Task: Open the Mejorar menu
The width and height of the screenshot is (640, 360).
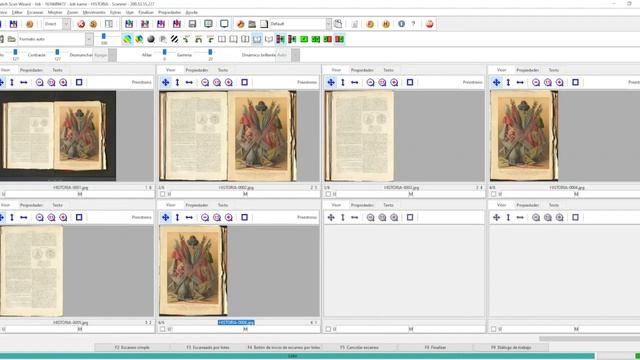Action: click(x=55, y=13)
